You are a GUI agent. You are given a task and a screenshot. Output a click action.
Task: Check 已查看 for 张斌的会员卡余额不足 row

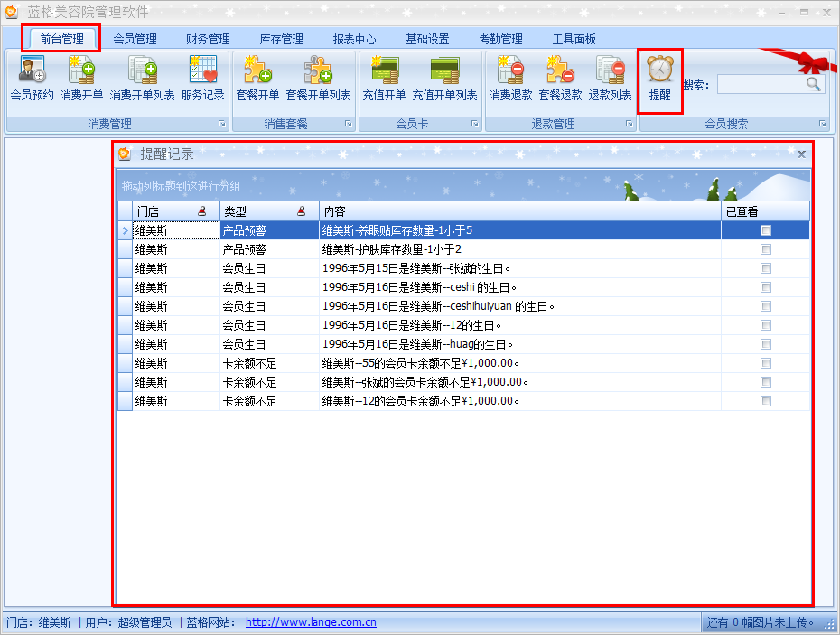click(766, 382)
